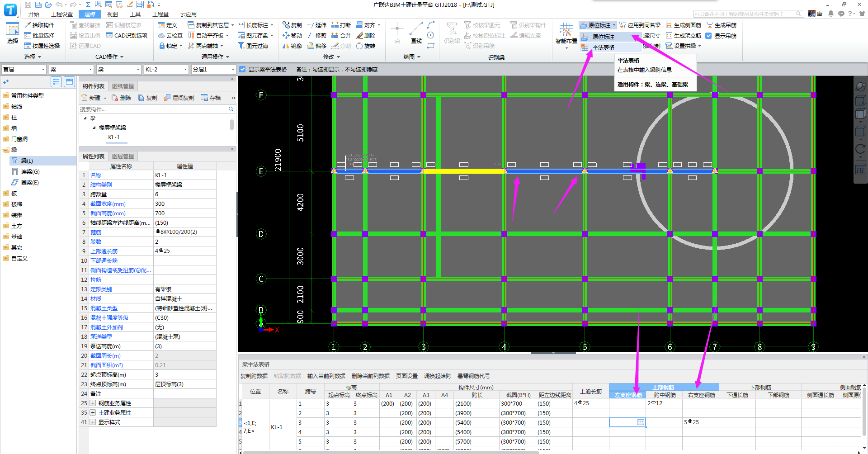Click 悬臂钢筋代号 button

click(x=474, y=376)
